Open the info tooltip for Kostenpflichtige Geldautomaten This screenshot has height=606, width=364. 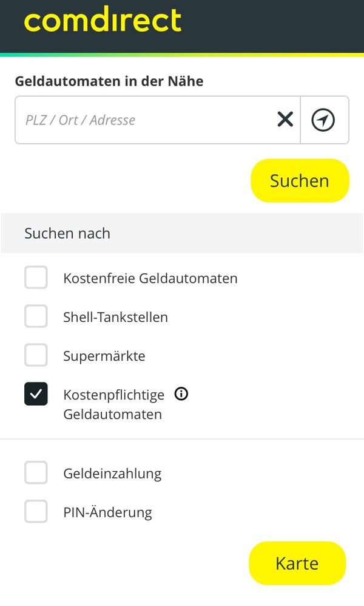click(181, 394)
